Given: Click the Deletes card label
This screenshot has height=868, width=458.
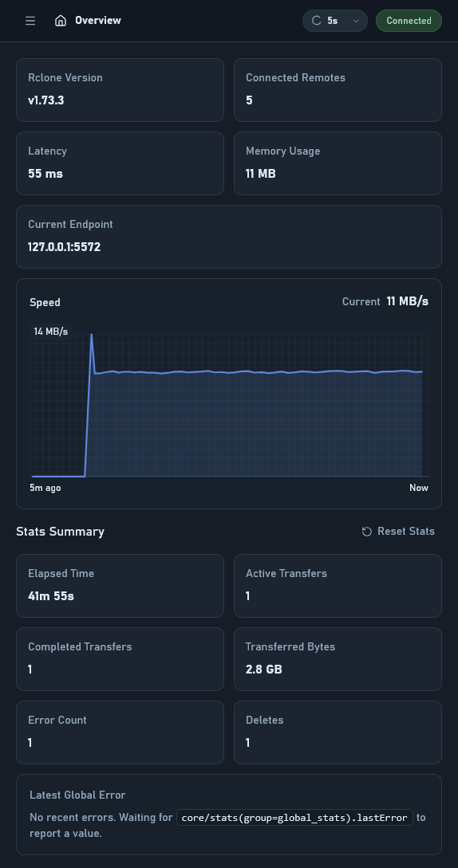Looking at the screenshot, I should pyautogui.click(x=264, y=721).
